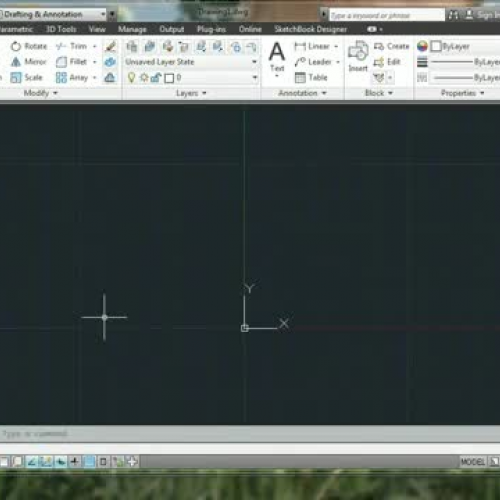Click the block Edit tool
The image size is (500, 500).
387,62
